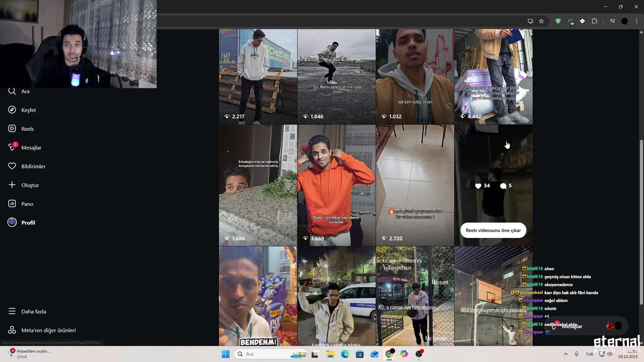The height and width of the screenshot is (362, 644).
Task: Click Reels videosunu öne çıkar button
Action: 493,230
